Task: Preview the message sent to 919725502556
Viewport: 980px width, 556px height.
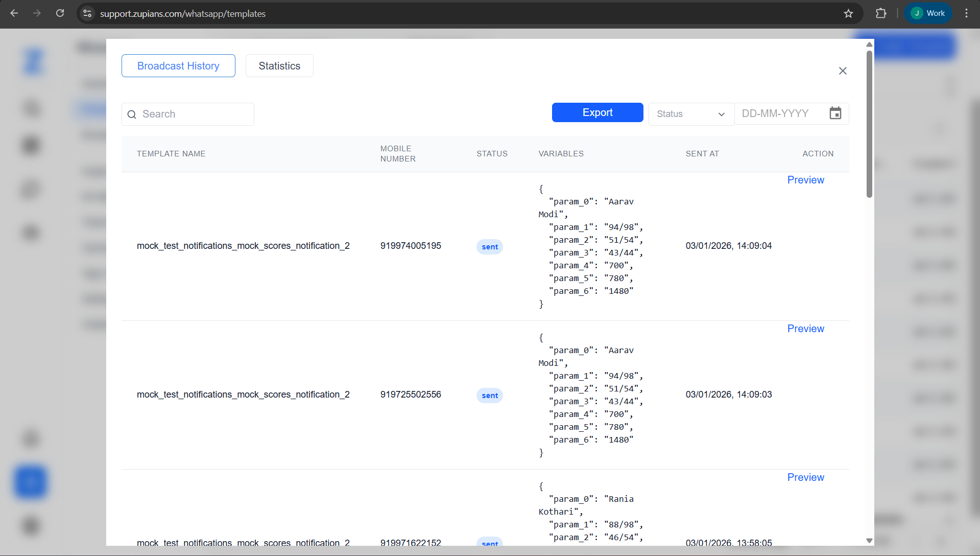Action: 805,329
